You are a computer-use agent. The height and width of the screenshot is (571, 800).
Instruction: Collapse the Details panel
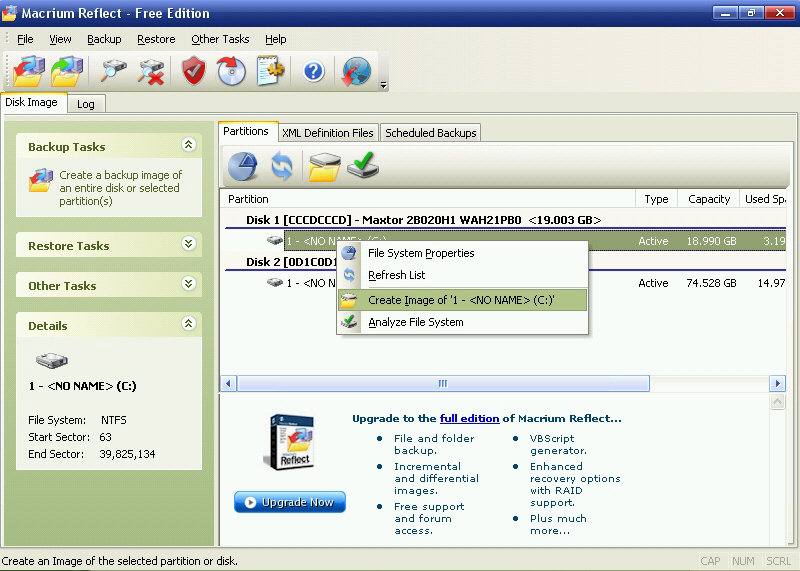point(188,323)
